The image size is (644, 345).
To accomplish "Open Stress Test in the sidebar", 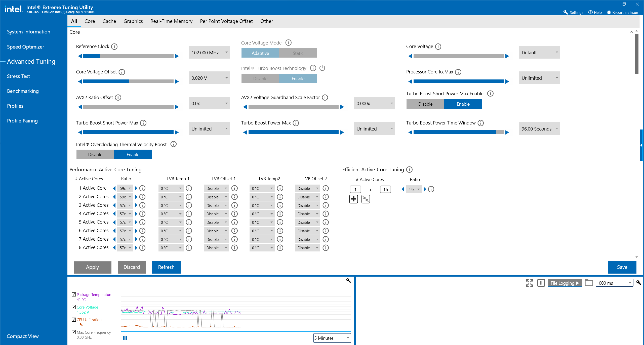I will (x=18, y=76).
